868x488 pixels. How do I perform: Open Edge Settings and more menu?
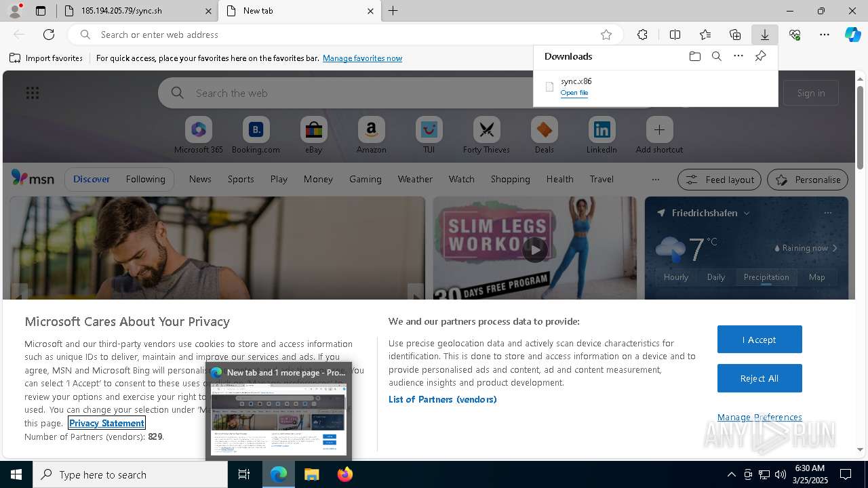click(x=825, y=35)
